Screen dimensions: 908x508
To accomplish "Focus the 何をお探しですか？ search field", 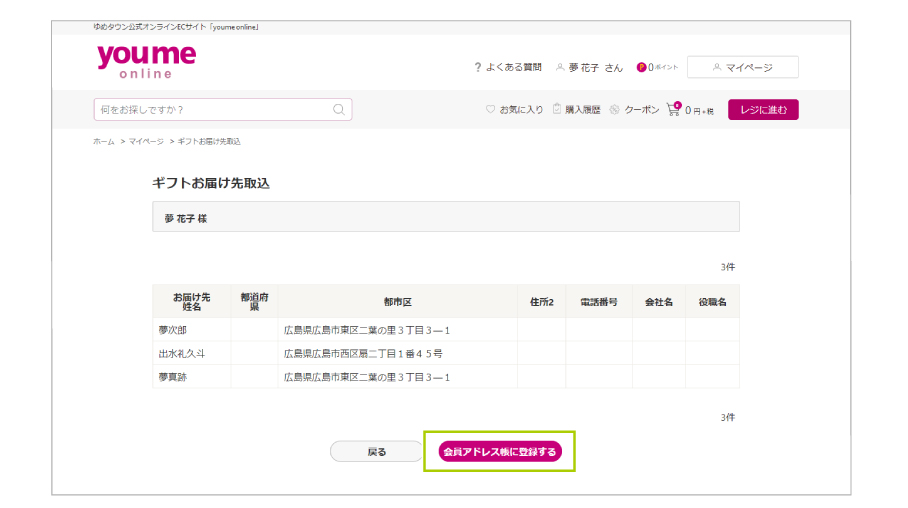I will [x=223, y=109].
